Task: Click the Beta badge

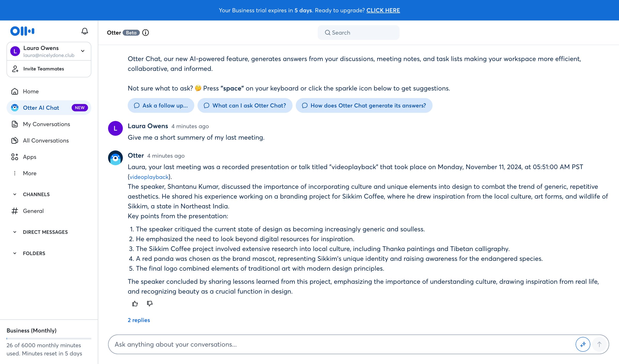Action: pyautogui.click(x=131, y=33)
